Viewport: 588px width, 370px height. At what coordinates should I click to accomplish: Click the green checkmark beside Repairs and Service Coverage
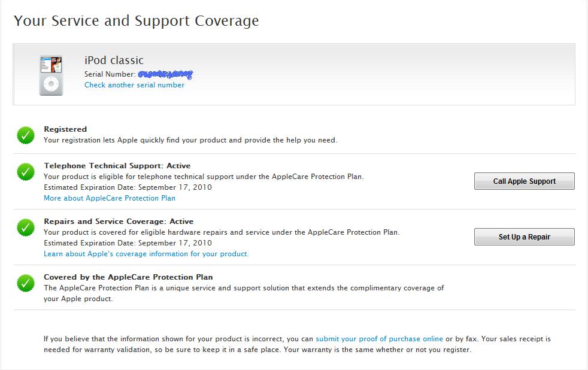(x=25, y=228)
